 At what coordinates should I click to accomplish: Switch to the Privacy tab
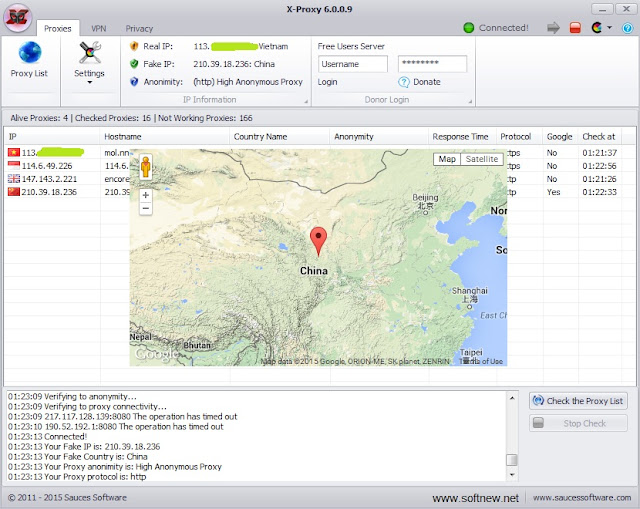point(139,29)
